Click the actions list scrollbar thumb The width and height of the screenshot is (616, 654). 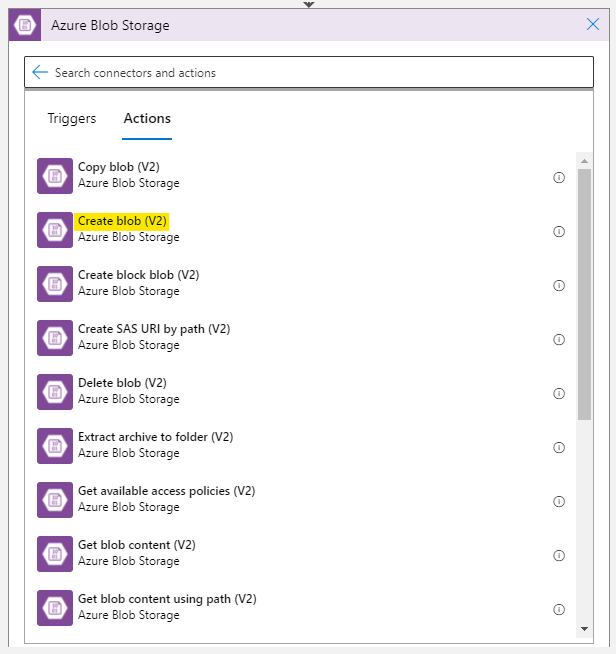pos(584,294)
